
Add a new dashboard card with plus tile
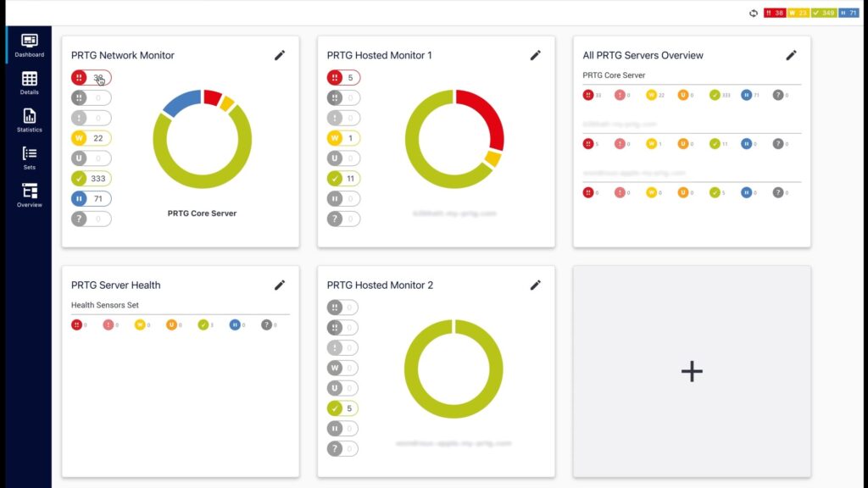pyautogui.click(x=692, y=371)
